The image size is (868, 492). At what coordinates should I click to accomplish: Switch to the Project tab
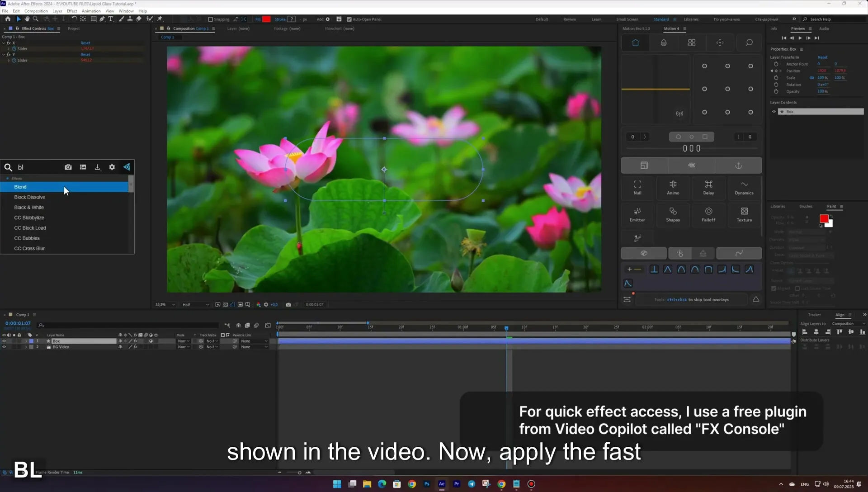[74, 28]
